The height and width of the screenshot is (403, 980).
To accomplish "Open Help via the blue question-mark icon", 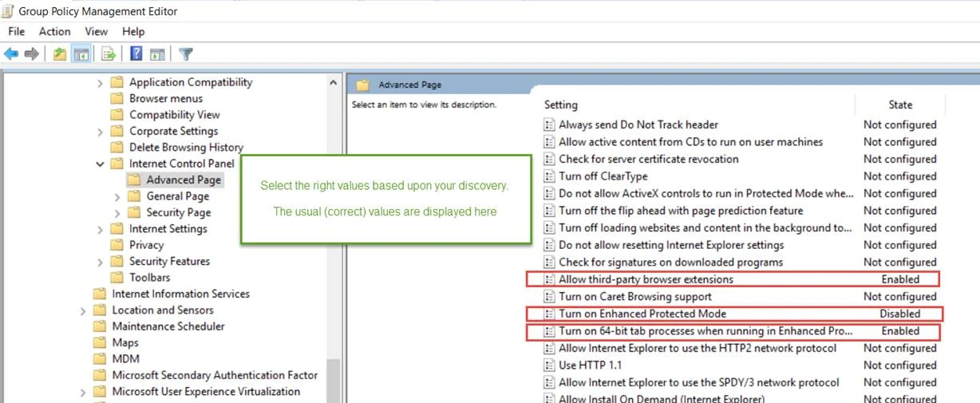I will [x=136, y=54].
